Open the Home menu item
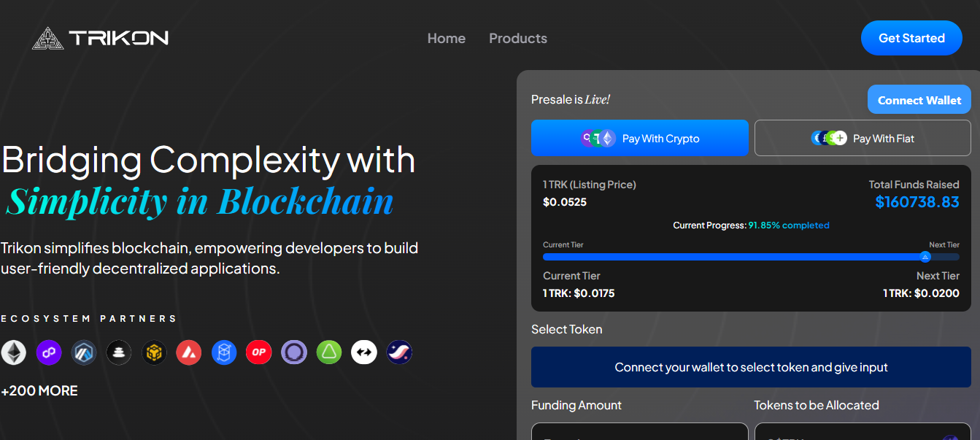Viewport: 980px width, 440px height. pyautogui.click(x=446, y=38)
